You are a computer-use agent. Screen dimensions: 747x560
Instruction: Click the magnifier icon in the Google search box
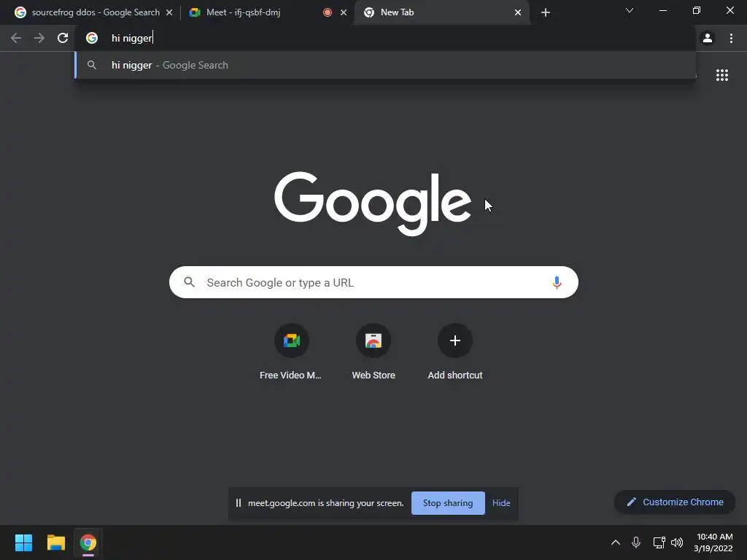point(190,282)
